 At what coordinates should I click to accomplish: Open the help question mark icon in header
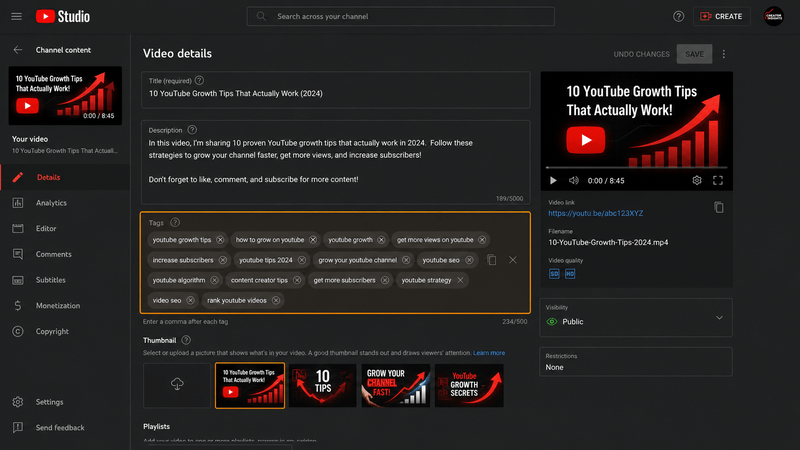678,16
